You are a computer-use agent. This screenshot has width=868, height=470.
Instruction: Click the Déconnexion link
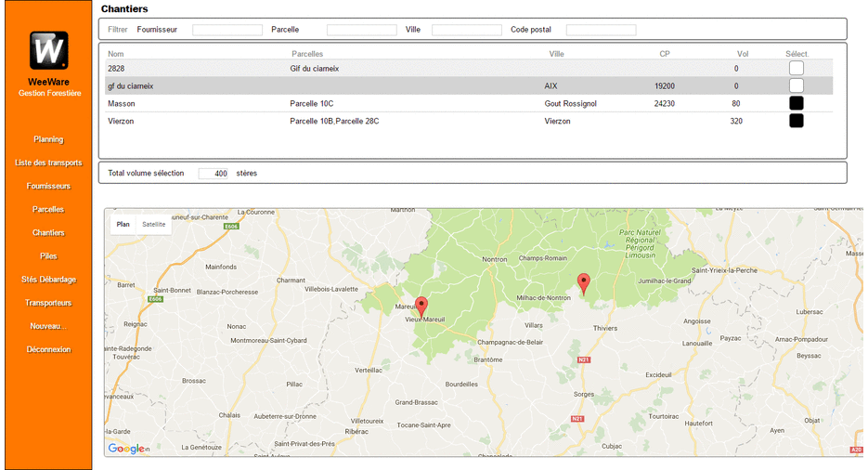pos(48,349)
